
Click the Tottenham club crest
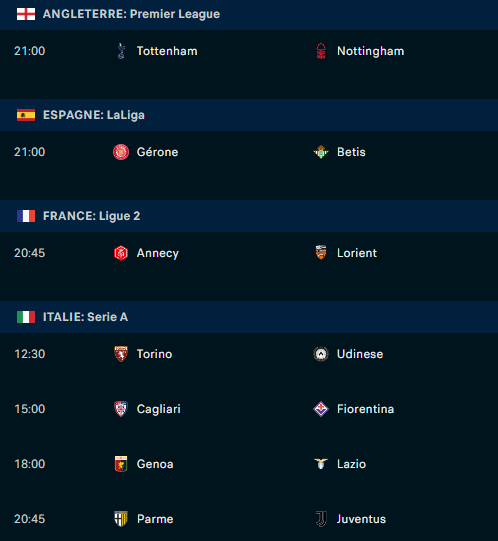pos(121,51)
